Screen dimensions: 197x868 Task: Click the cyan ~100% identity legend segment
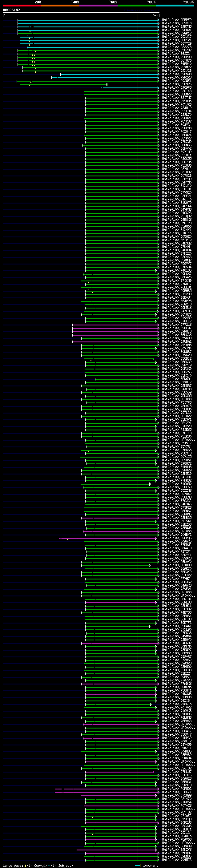175,6
